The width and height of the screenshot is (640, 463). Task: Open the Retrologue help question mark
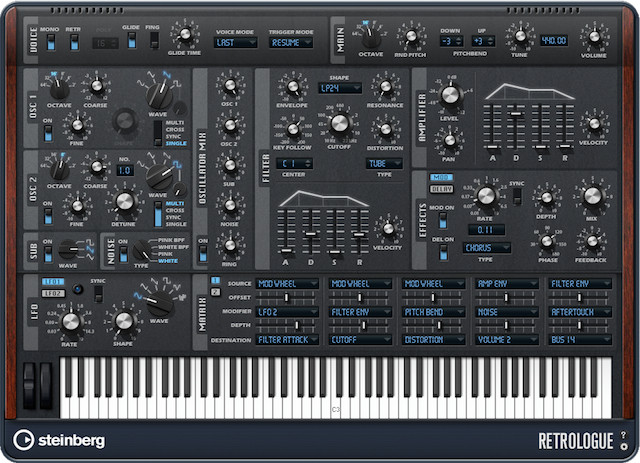pos(623,435)
